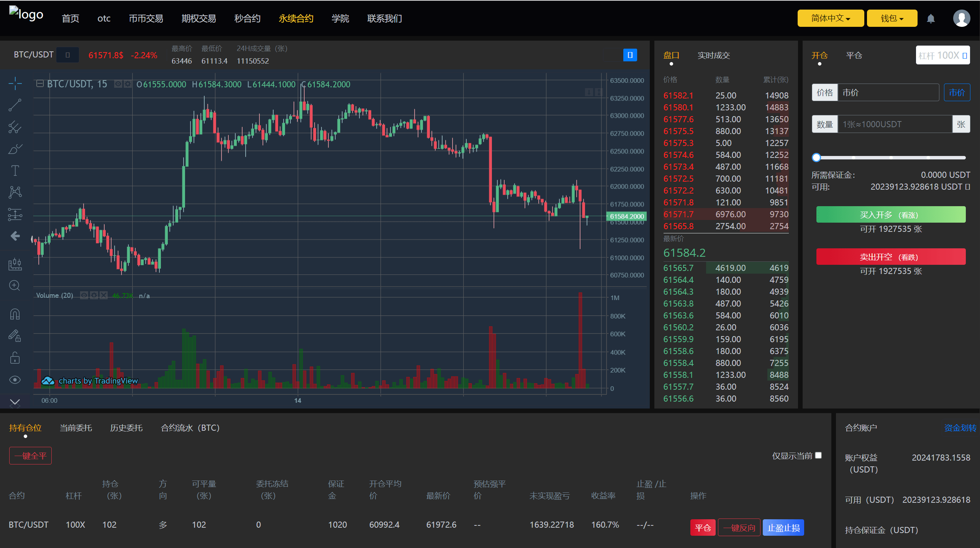This screenshot has height=548, width=980.
Task: Activate the magnet snap mode icon
Action: [x=15, y=314]
